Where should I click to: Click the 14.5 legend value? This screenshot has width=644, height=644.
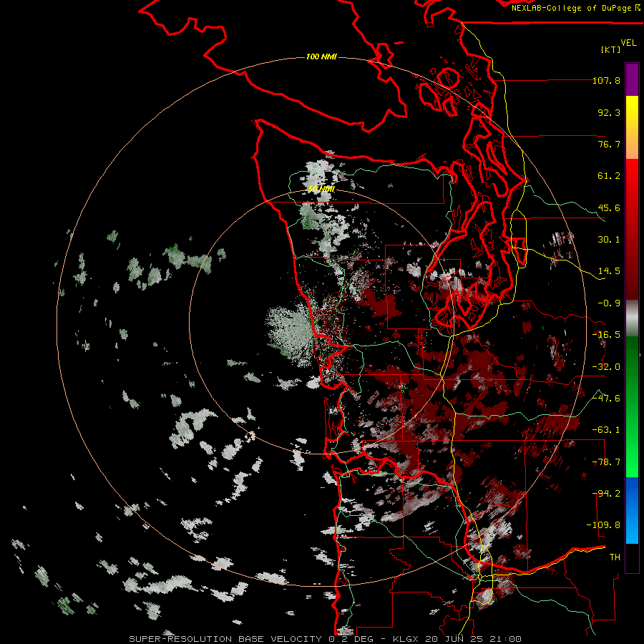point(609,271)
